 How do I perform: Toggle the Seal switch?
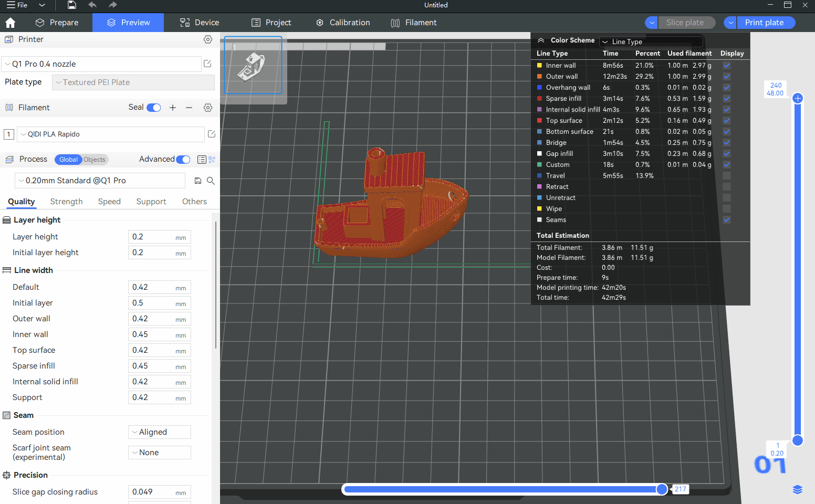pyautogui.click(x=154, y=108)
